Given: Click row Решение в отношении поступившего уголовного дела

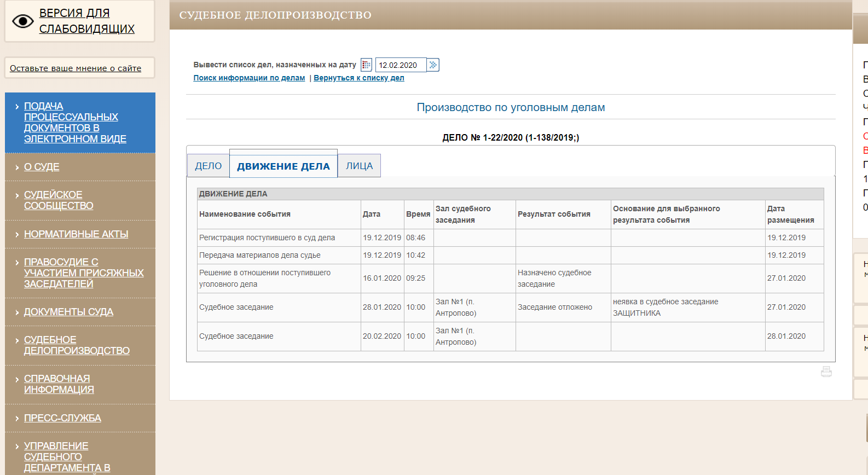Looking at the screenshot, I should 510,278.
